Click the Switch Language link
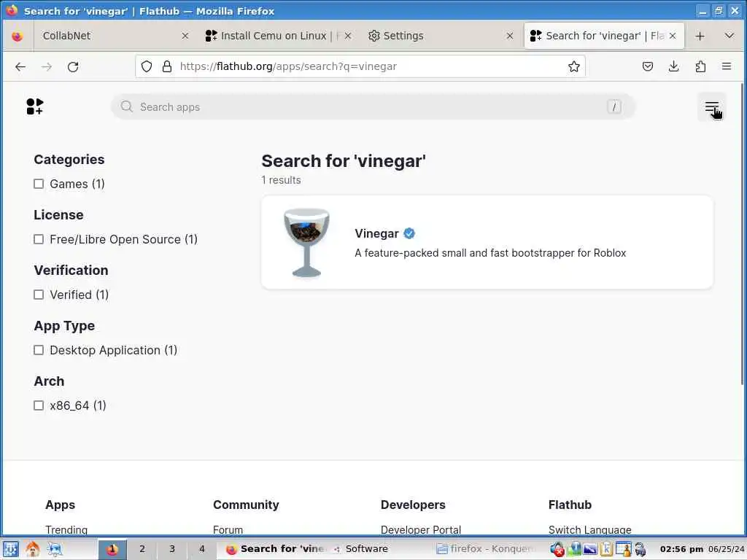This screenshot has height=560, width=747. click(589, 529)
